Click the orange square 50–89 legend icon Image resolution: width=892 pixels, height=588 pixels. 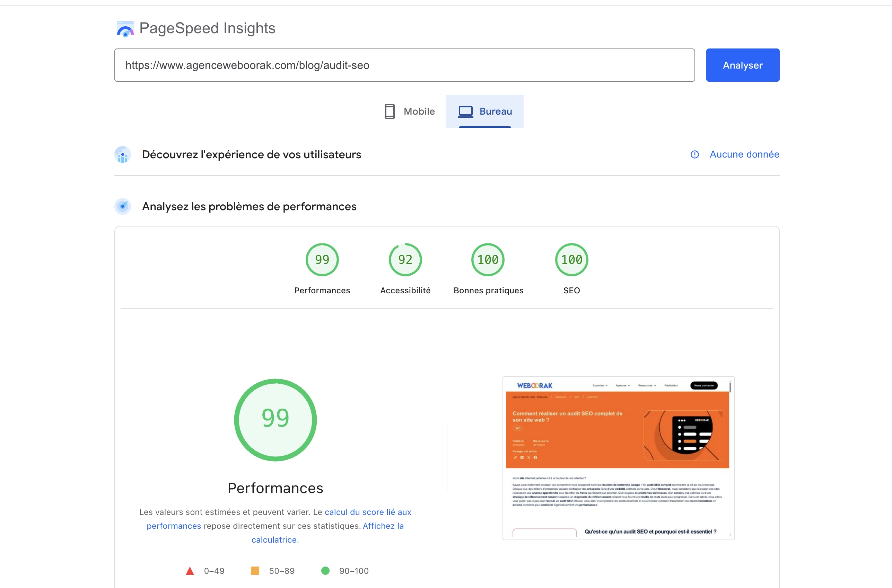[x=255, y=571]
